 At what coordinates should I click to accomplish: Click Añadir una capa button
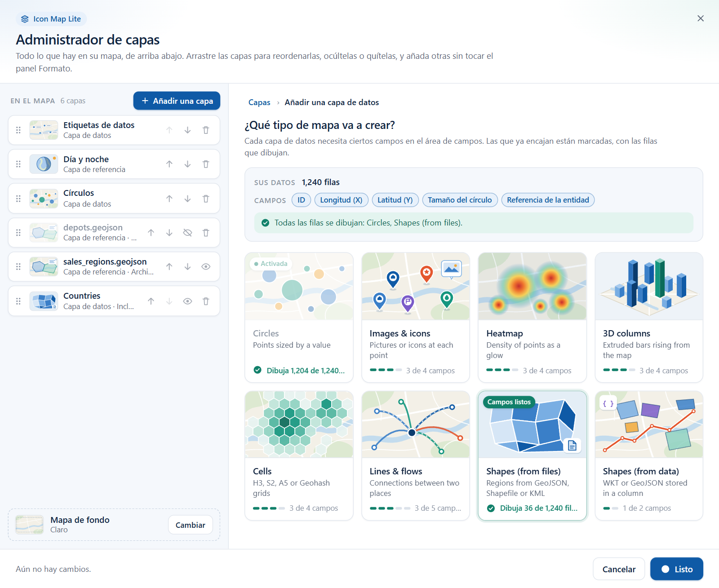point(177,101)
